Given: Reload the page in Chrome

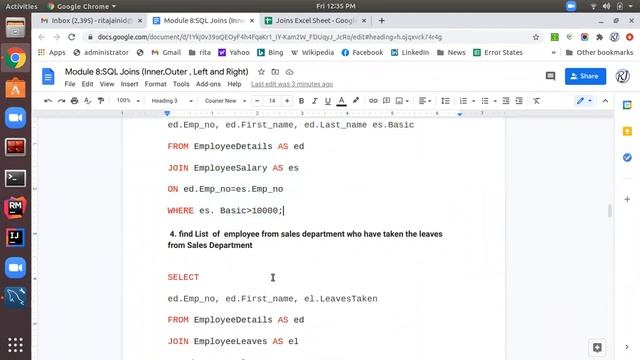Looking at the screenshot, I should [x=71, y=37].
